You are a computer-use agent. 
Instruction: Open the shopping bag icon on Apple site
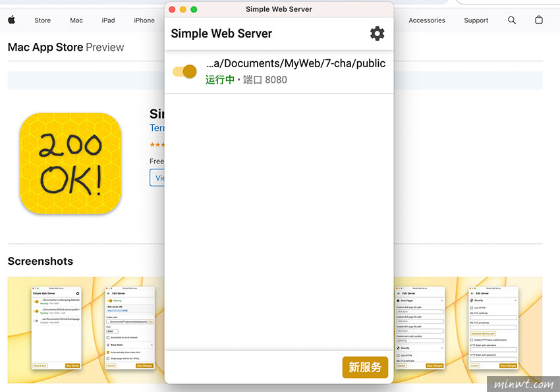(x=539, y=20)
